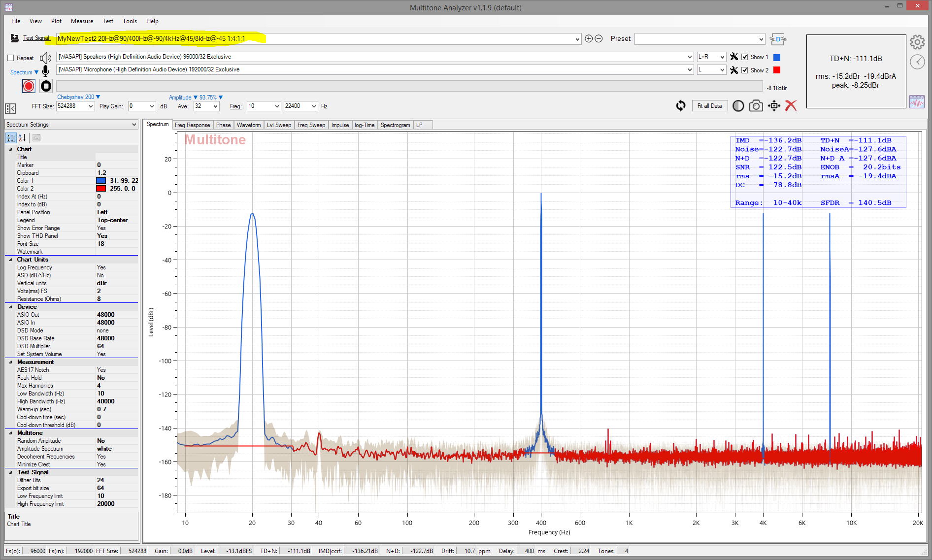Image resolution: width=932 pixels, height=560 pixels.
Task: Switch to the Waveform tab
Action: click(249, 125)
